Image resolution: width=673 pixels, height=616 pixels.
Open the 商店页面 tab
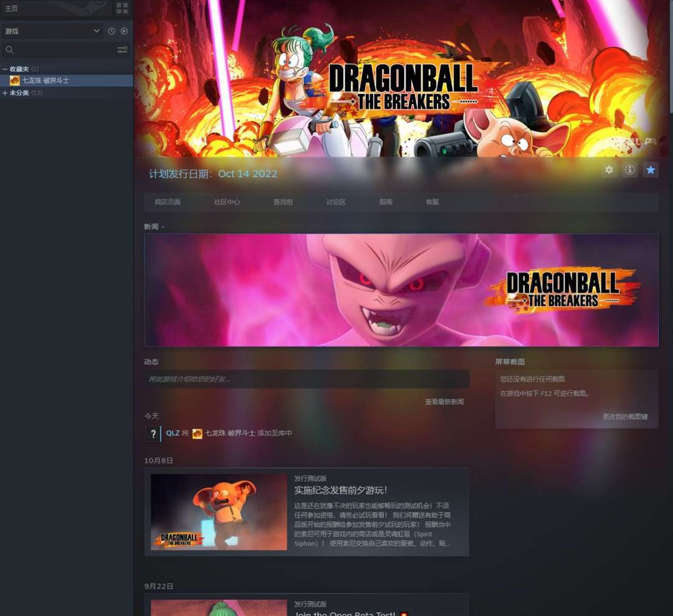pyautogui.click(x=168, y=202)
